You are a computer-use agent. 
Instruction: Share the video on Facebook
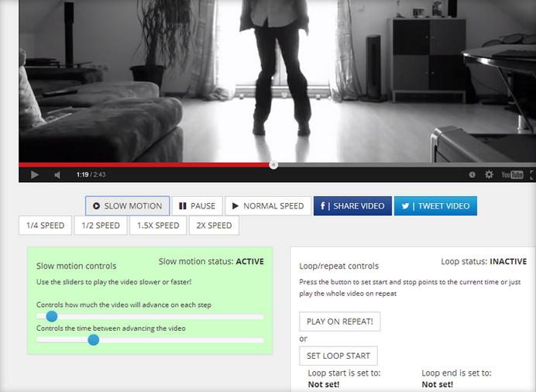click(x=352, y=206)
